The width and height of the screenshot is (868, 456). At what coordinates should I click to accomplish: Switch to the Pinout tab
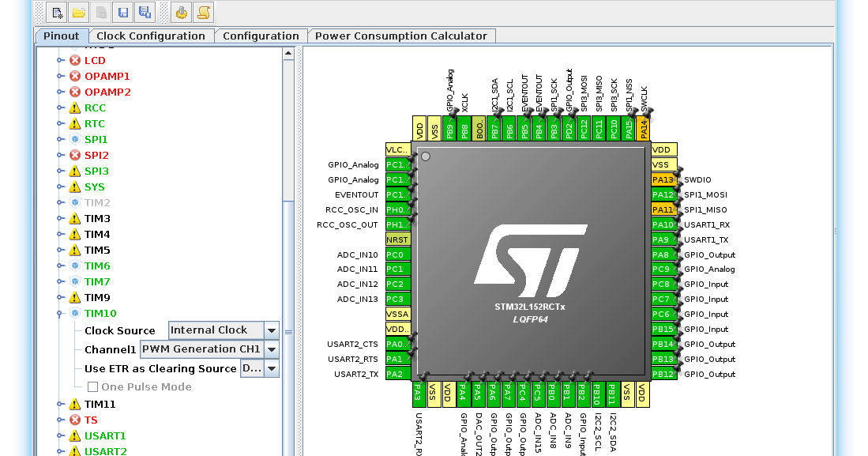point(62,36)
